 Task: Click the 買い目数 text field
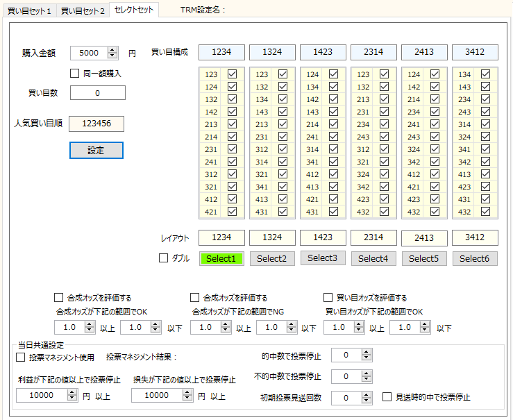[x=97, y=93]
